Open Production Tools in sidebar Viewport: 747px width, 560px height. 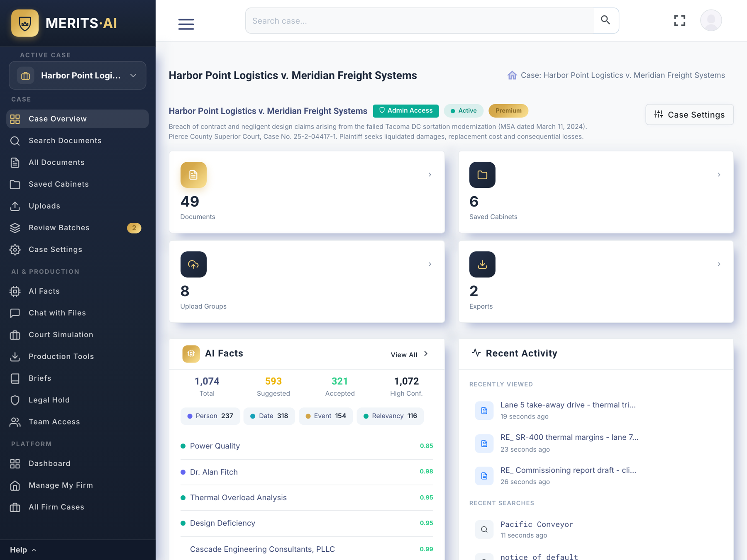pos(78,356)
